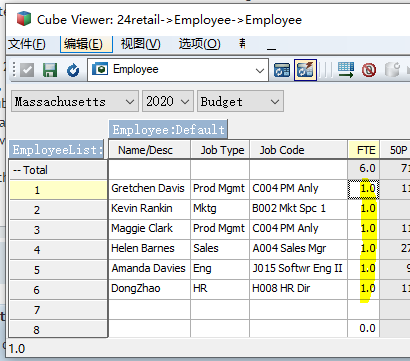Click the Mktg job type cell
The image size is (410, 361).
coord(220,209)
